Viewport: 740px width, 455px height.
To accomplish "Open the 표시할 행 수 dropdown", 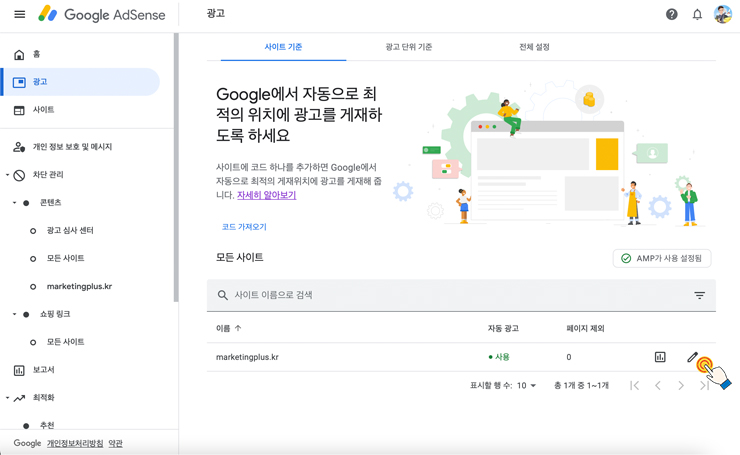I will click(526, 386).
